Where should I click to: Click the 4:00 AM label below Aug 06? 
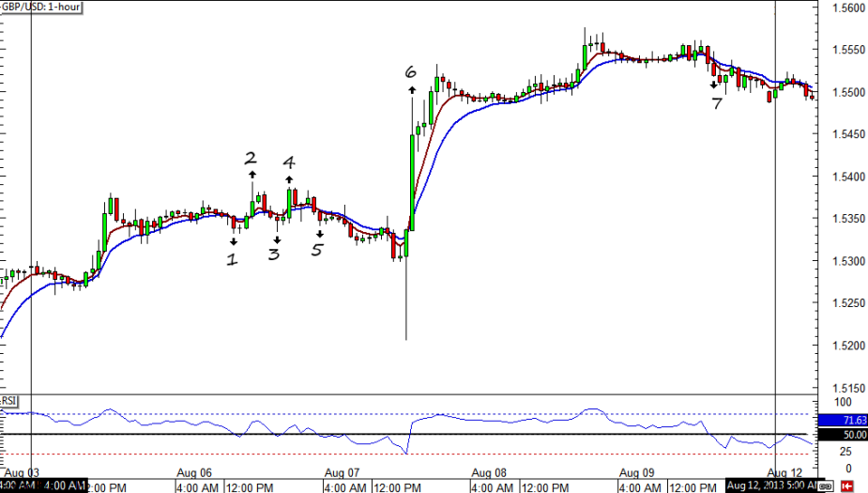(x=198, y=487)
